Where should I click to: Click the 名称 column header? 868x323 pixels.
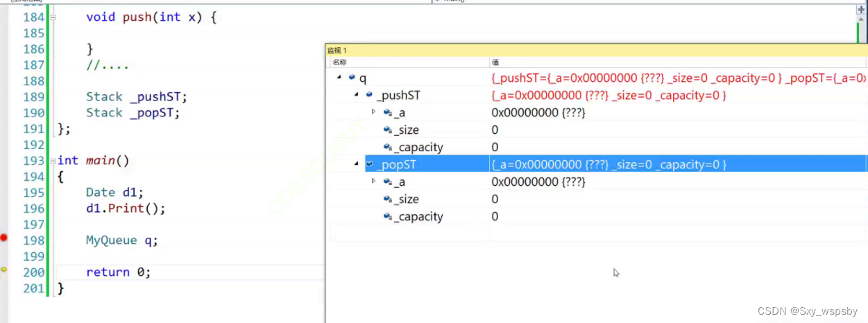[339, 62]
